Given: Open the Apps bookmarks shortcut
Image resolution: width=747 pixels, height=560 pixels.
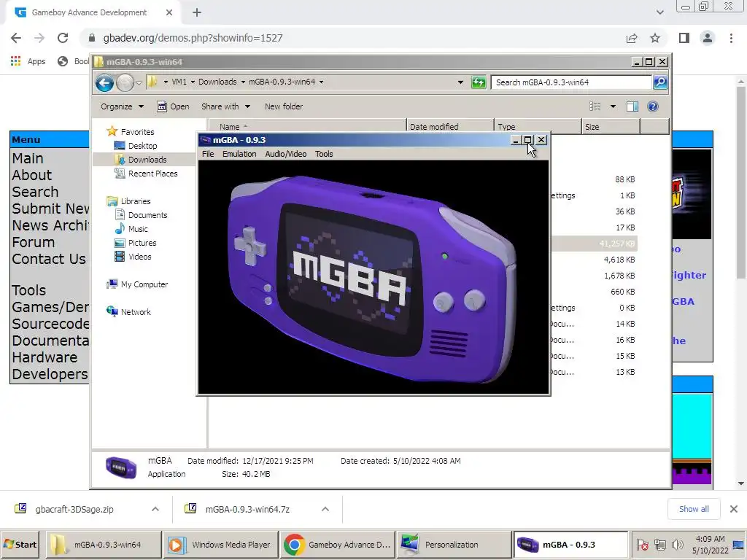Looking at the screenshot, I should [28, 61].
